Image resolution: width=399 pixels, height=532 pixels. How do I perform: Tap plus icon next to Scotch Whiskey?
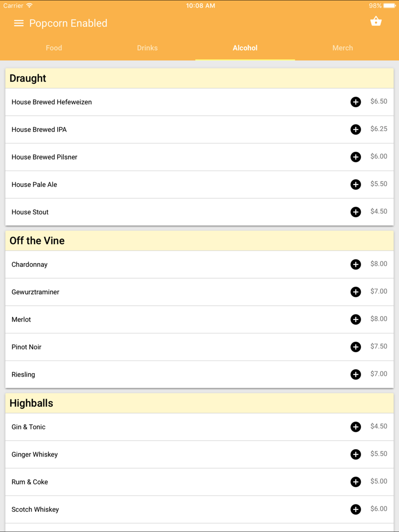[x=355, y=509]
